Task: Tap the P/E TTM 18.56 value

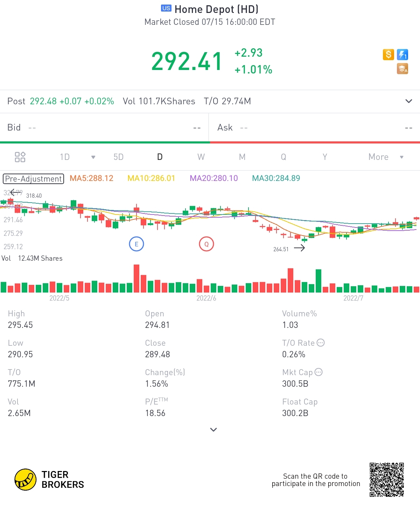Action: 155,413
